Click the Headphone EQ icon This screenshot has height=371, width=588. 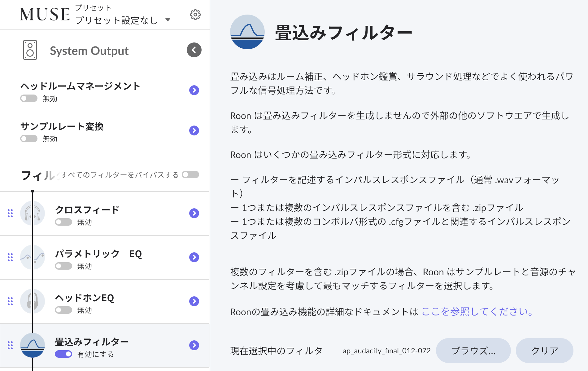(33, 301)
